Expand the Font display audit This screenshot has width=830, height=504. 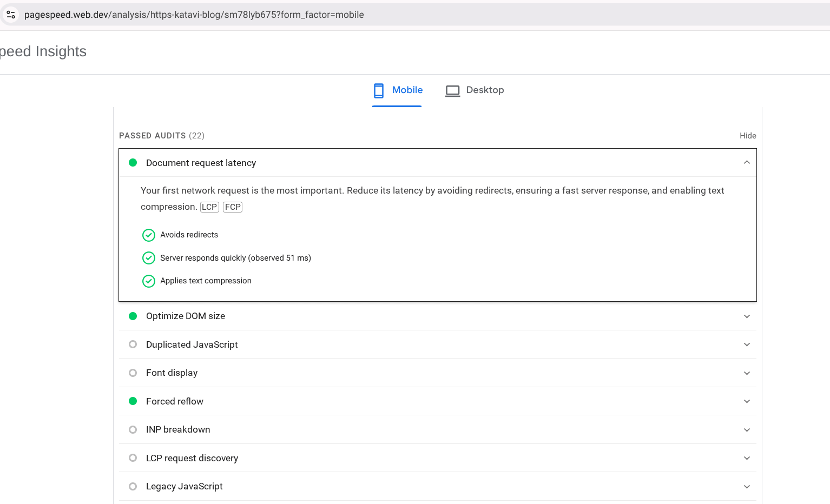(747, 373)
